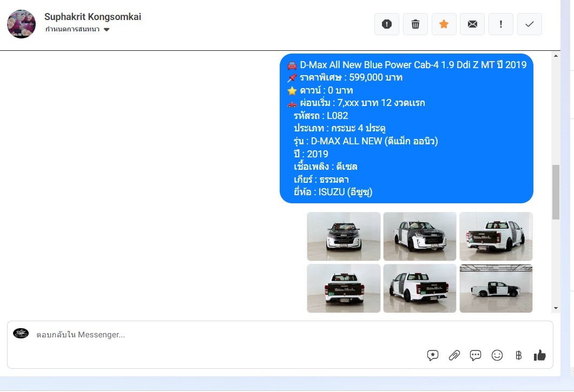Send a thumbs-up like

click(539, 355)
